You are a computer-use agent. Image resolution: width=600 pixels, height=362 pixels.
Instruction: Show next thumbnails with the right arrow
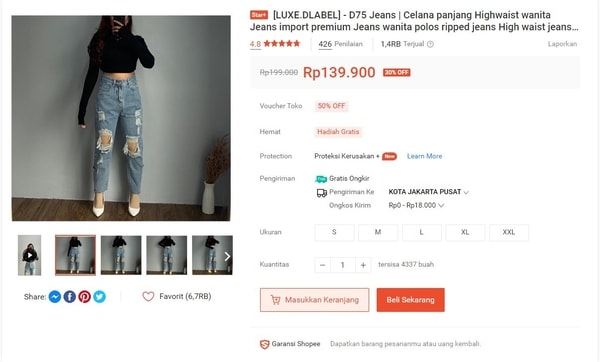(227, 256)
